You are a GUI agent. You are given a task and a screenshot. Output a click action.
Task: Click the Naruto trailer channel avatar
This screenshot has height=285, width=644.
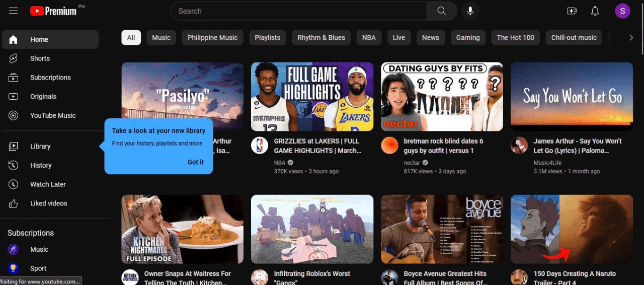point(519,277)
